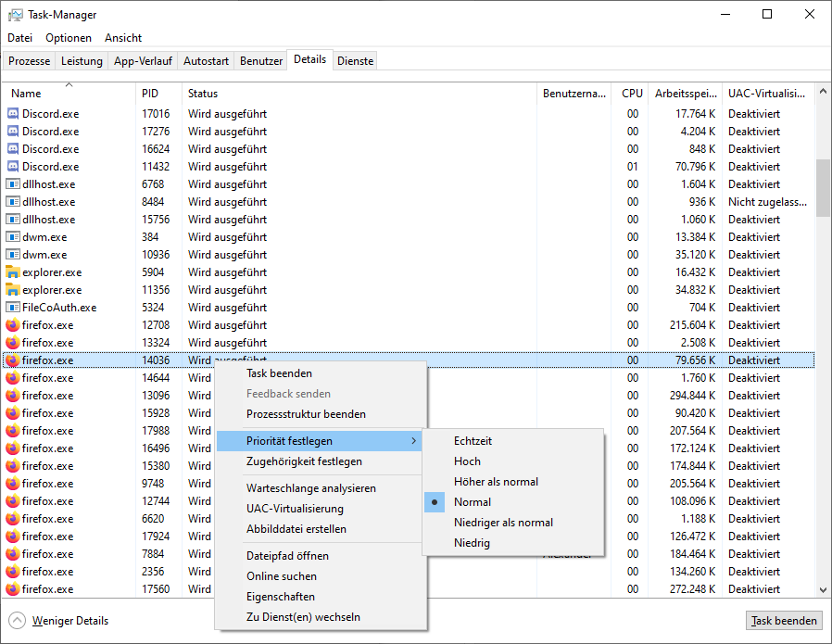This screenshot has width=832, height=644.
Task: Set priority to Niedrig
Action: (513, 543)
